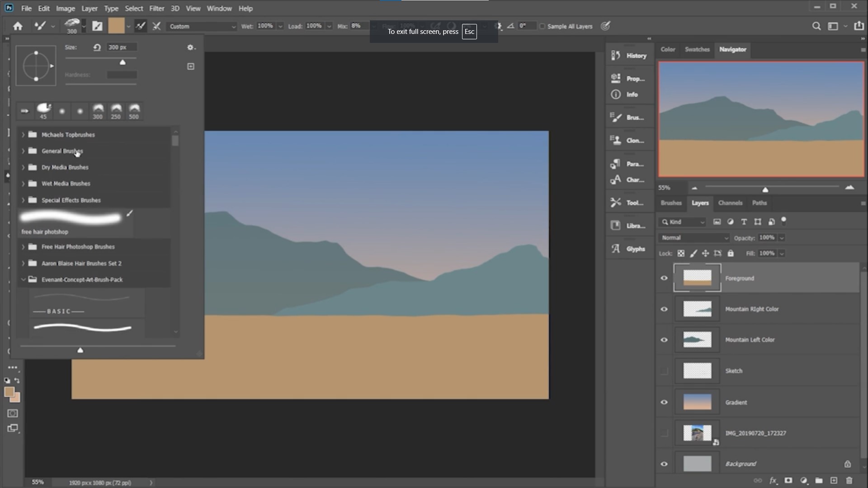Create a new adjustment layer
Screen dimensions: 868x488
coord(804,480)
